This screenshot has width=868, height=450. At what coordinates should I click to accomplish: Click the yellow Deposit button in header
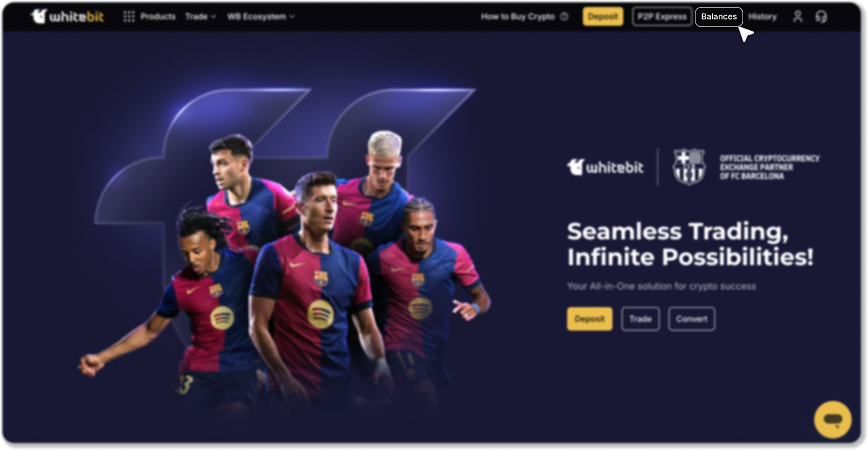click(603, 16)
